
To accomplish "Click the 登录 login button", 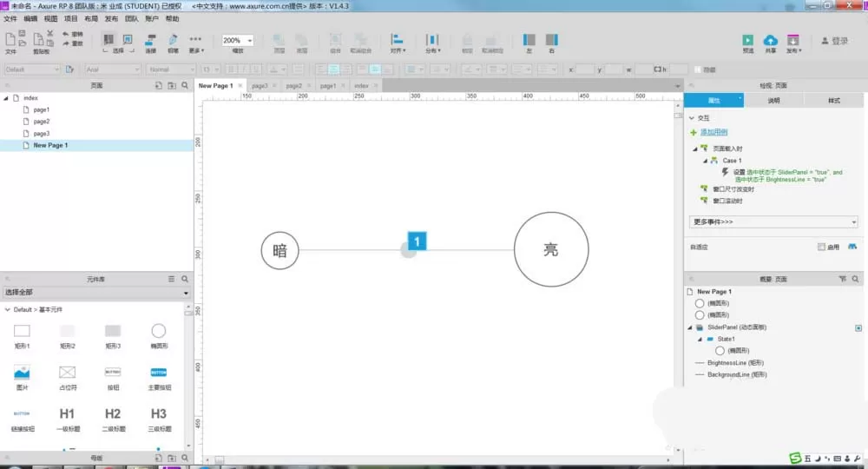I will 834,41.
